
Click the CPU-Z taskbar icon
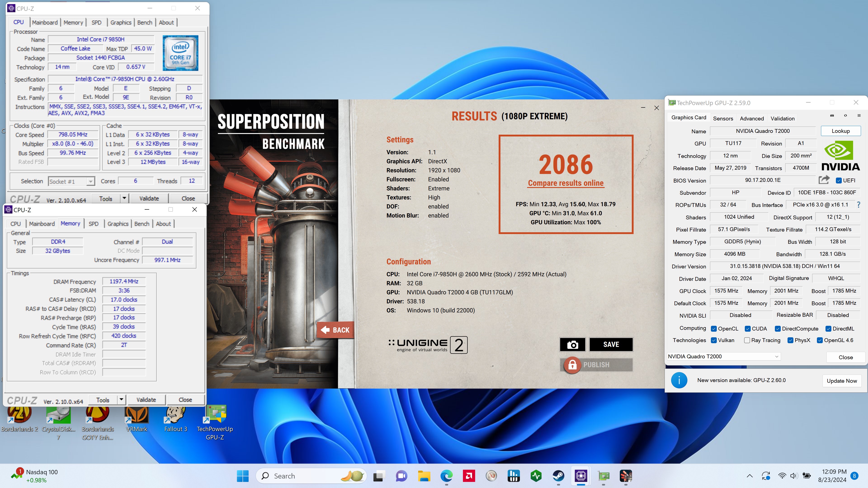581,476
